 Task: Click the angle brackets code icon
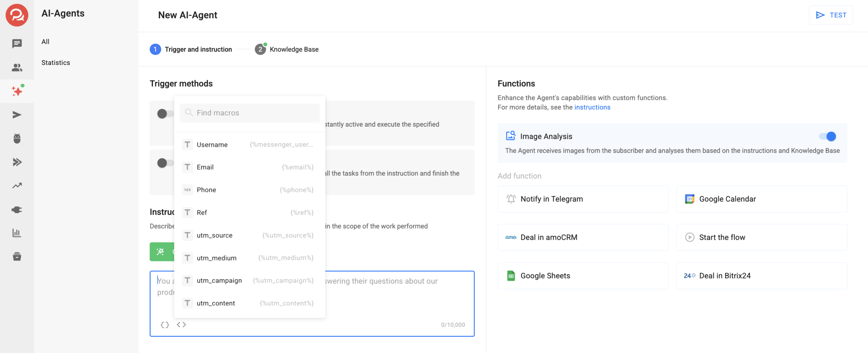[181, 325]
